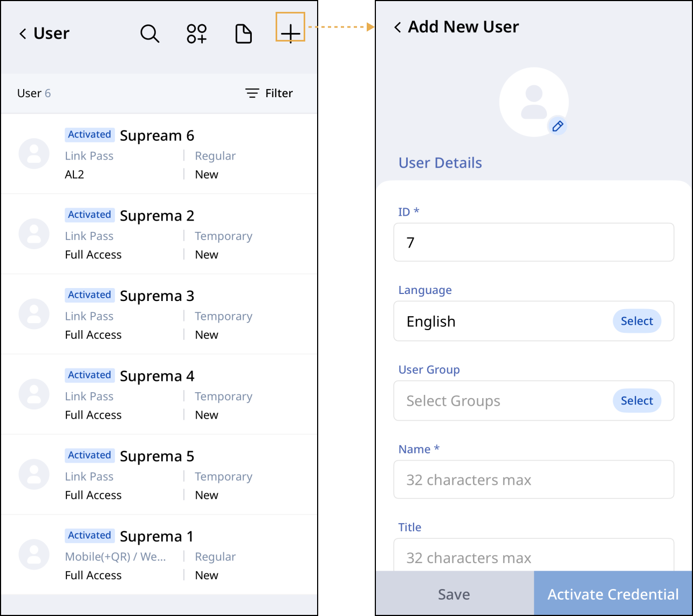Open the User Group Select picker
Screen dimensions: 693x616
636,401
